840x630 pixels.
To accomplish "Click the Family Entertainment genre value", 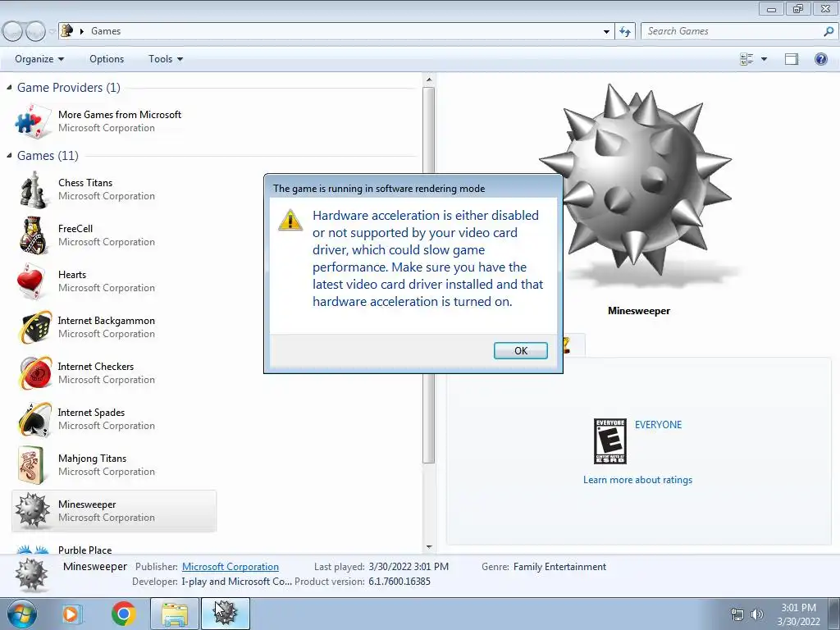I will (559, 566).
